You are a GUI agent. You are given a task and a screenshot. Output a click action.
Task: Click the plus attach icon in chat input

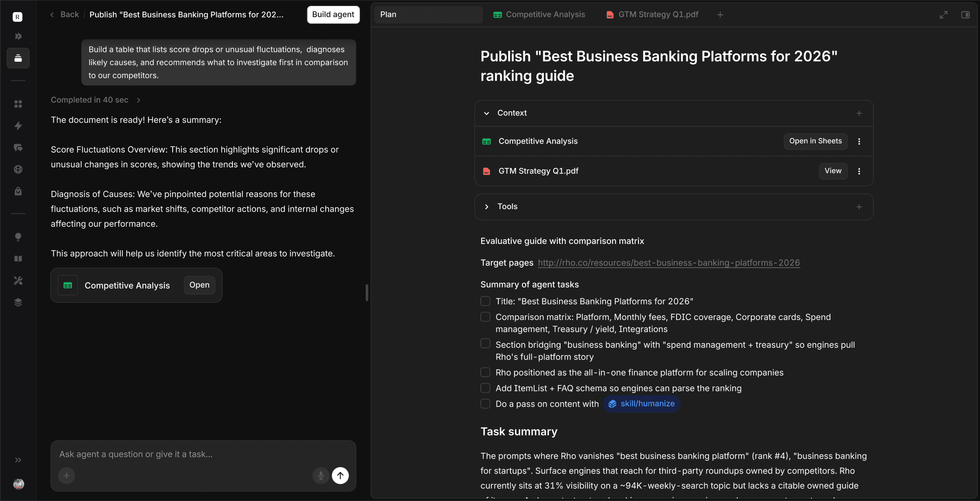point(66,475)
